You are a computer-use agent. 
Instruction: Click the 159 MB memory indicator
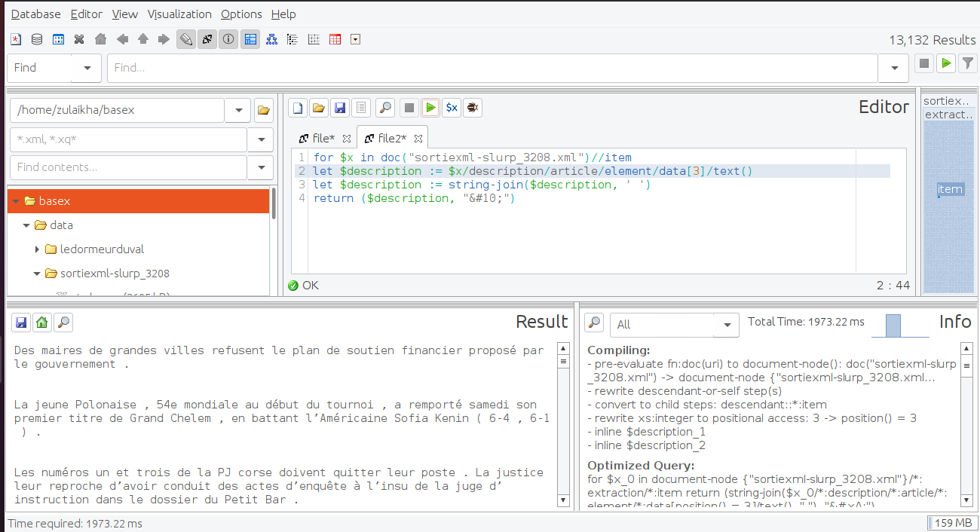tap(951, 523)
